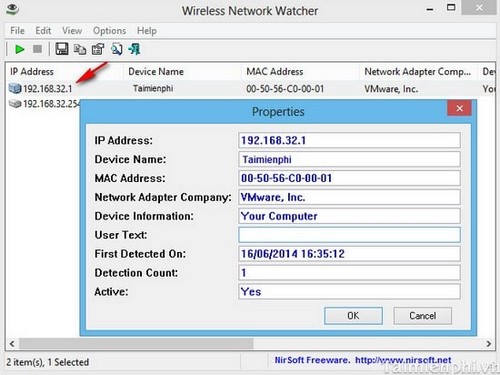Screen dimensions: 500x375
Task: Sort by Network Adapter Company column header
Action: point(418,72)
